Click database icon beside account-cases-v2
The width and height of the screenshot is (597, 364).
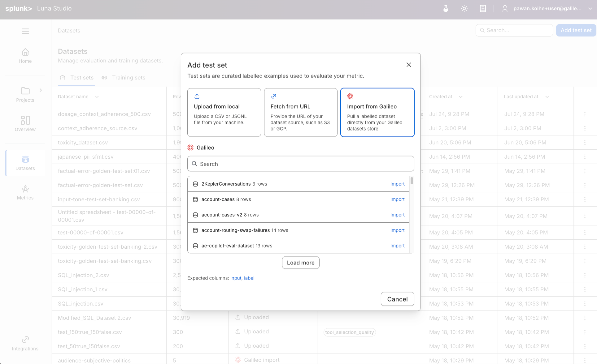coord(195,215)
